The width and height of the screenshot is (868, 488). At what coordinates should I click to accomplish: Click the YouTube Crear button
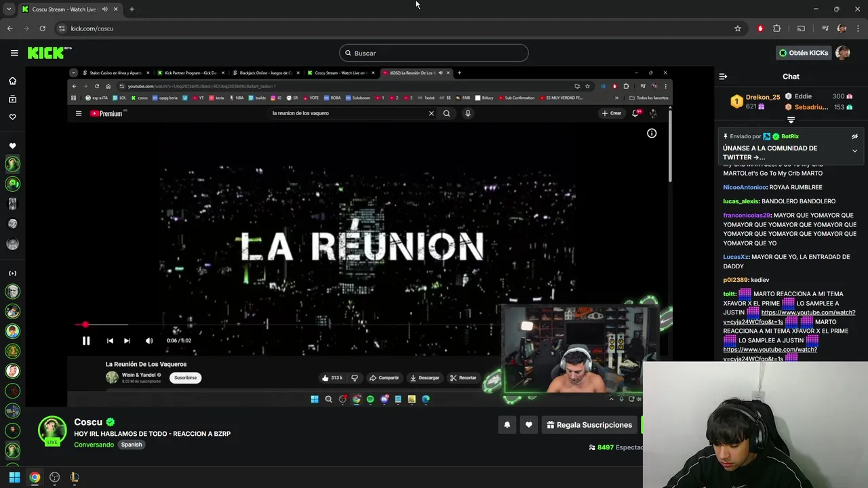[612, 113]
